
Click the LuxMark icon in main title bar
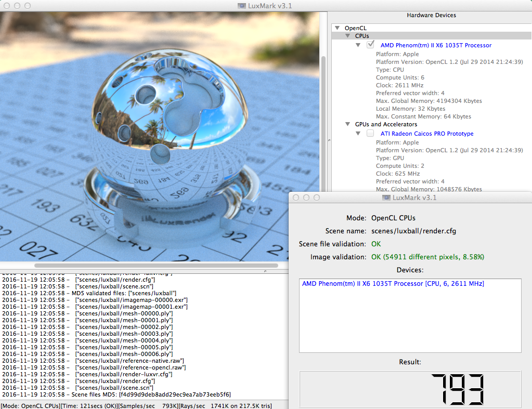(242, 6)
